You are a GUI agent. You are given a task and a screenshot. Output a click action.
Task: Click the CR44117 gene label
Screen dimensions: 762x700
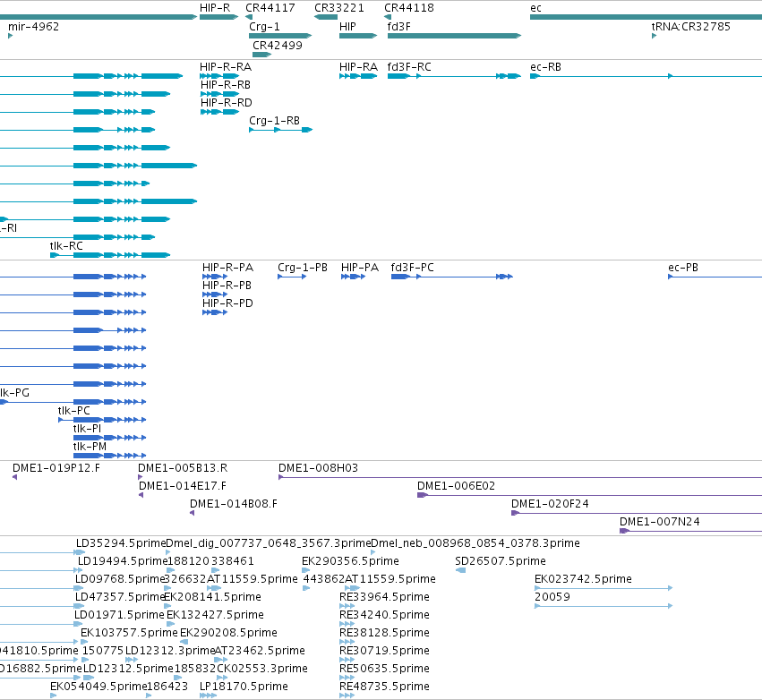(x=270, y=8)
